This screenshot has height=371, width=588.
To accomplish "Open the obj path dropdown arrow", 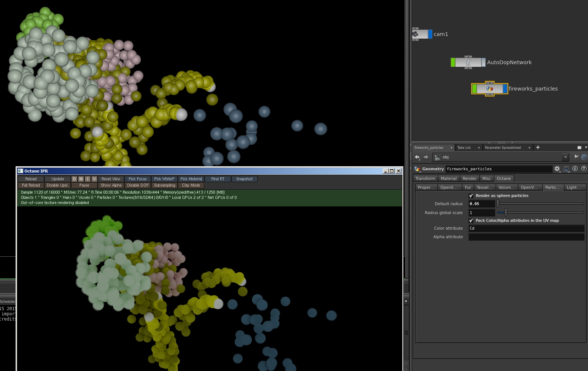I will coord(565,157).
